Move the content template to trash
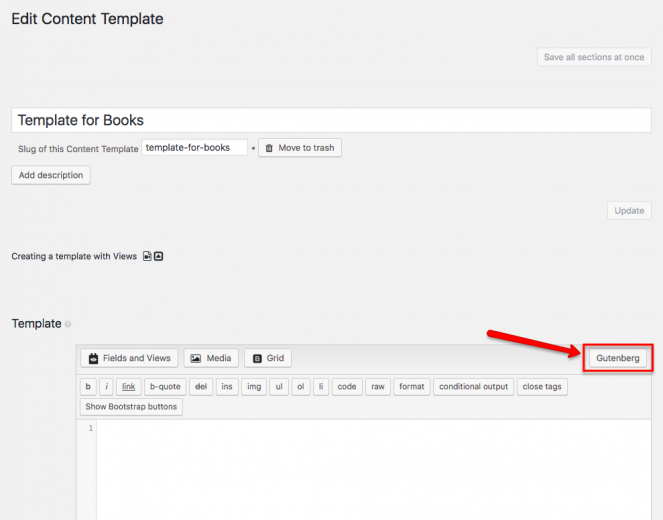Image resolution: width=663 pixels, height=520 pixels. (x=300, y=148)
